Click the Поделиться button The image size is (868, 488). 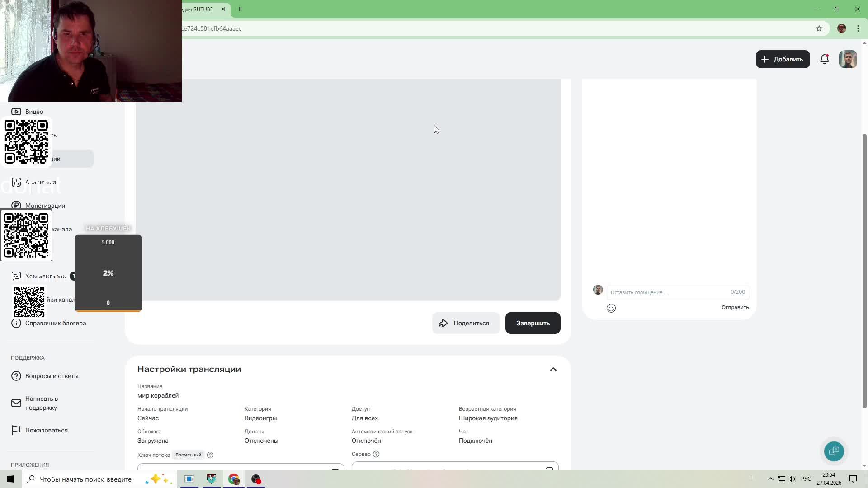coord(466,323)
